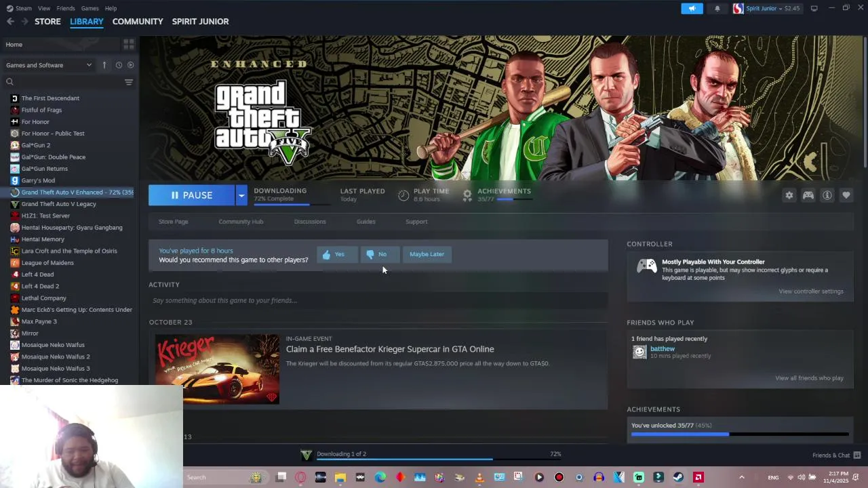
Task: Show hidden system tray icons
Action: click(x=742, y=477)
